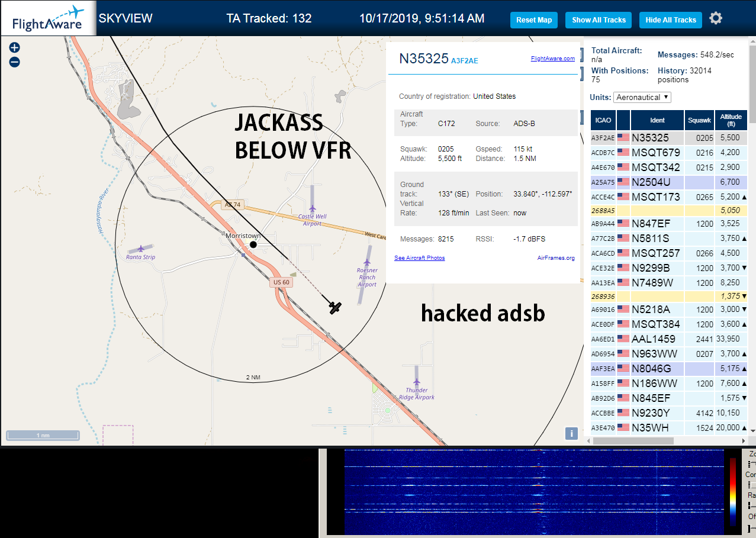Select the N5218A aircraft row
The width and height of the screenshot is (756, 538).
click(x=669, y=309)
